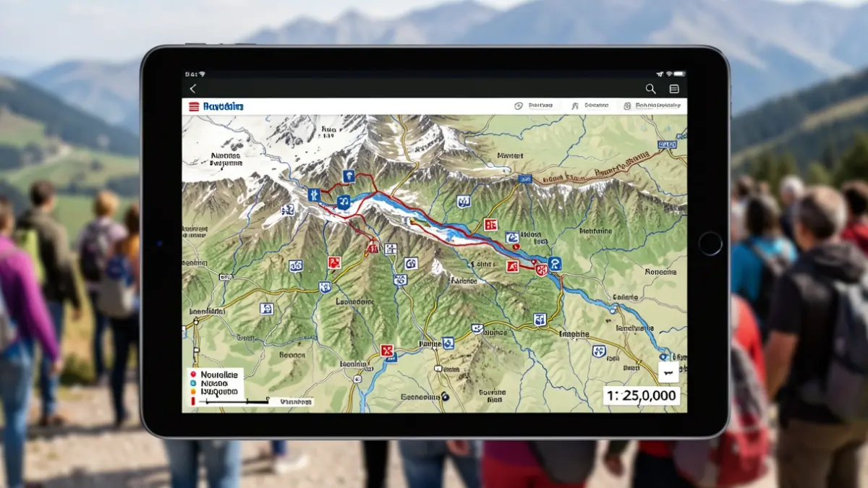
Task: Select the legend entry with the blue dot
Action: pos(210,384)
